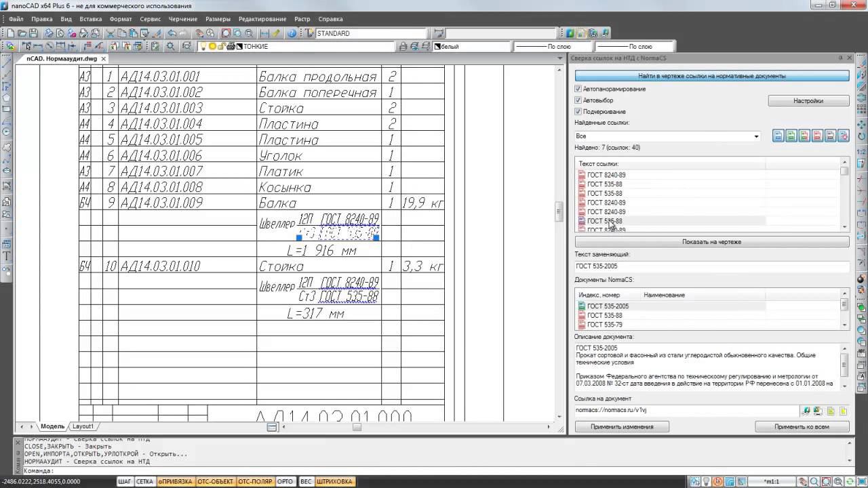Click Применить изменения
Screen dimensions: 868x488
point(622,426)
